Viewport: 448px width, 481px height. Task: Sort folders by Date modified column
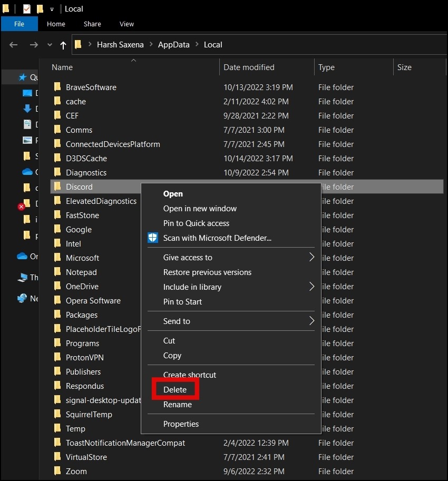[248, 67]
